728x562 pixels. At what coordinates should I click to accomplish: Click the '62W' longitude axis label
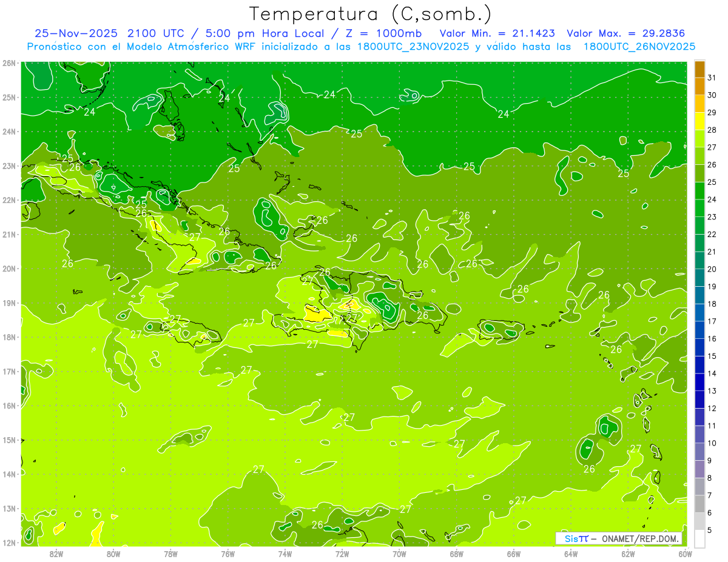coord(628,554)
